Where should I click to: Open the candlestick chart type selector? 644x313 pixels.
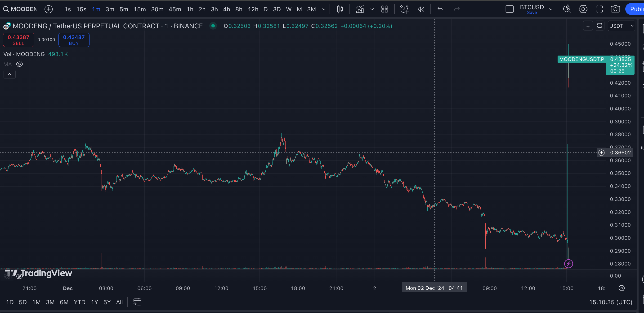tap(340, 9)
